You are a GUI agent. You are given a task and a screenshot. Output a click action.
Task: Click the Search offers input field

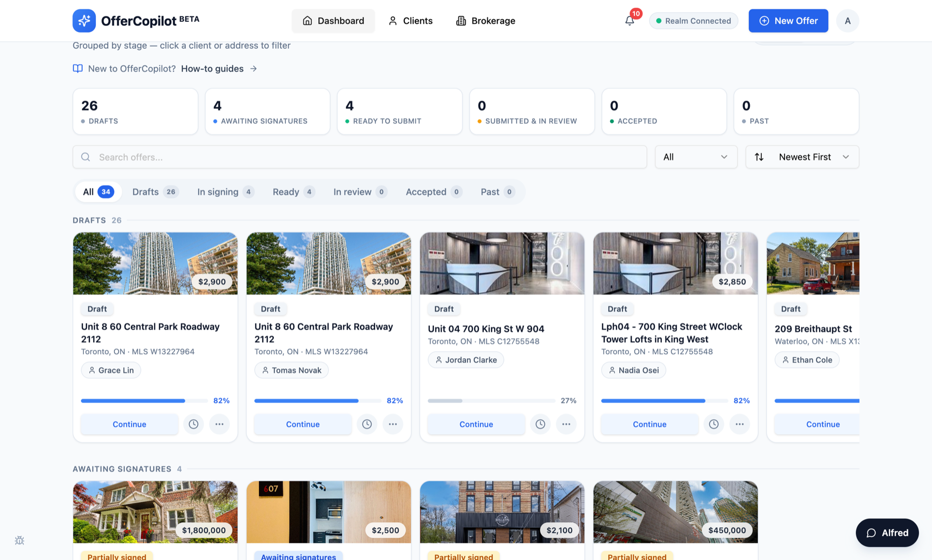click(x=360, y=157)
